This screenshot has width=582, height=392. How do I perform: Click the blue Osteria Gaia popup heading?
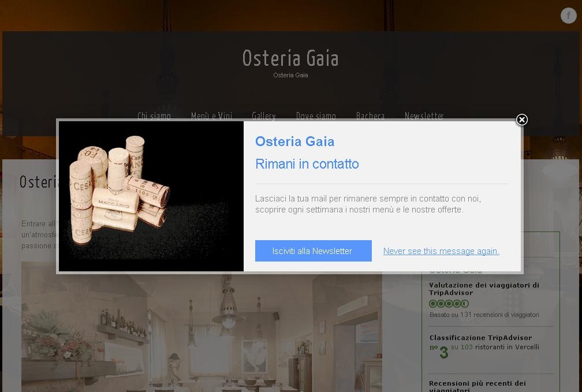[x=294, y=141]
